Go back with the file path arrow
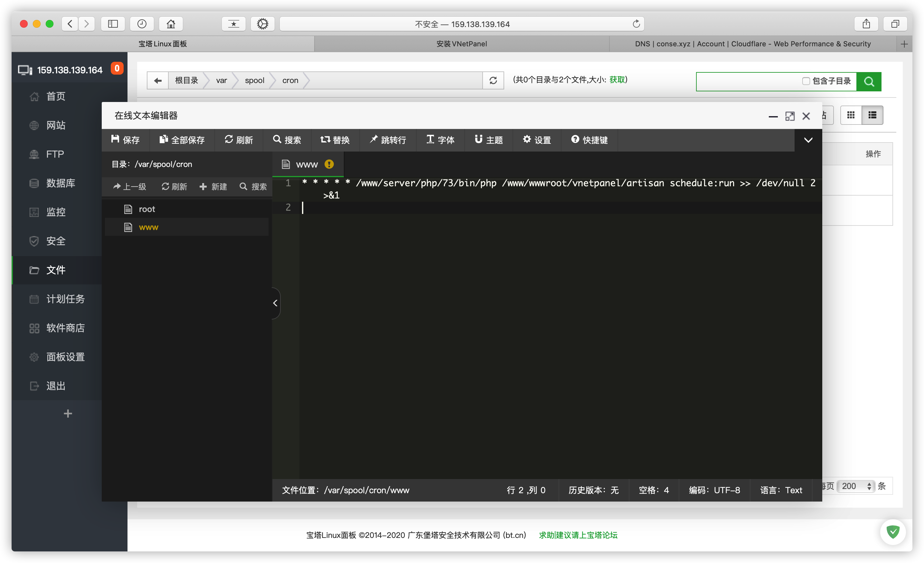 tap(157, 80)
